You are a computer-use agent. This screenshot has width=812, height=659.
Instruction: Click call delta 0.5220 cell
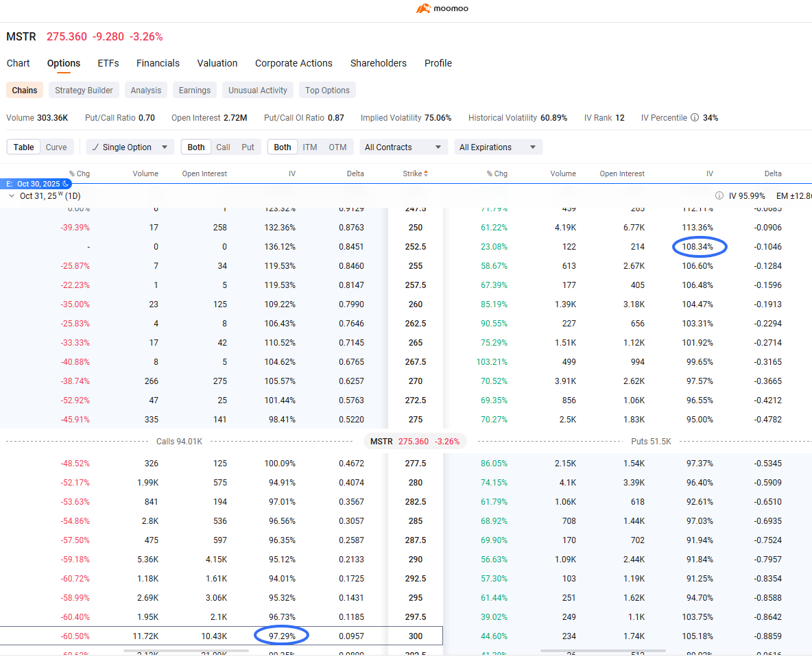[352, 419]
